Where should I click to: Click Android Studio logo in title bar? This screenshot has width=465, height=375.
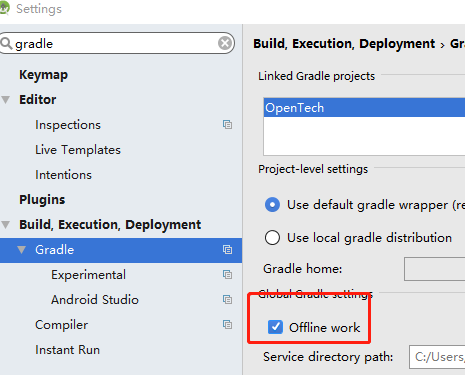click(x=4, y=8)
